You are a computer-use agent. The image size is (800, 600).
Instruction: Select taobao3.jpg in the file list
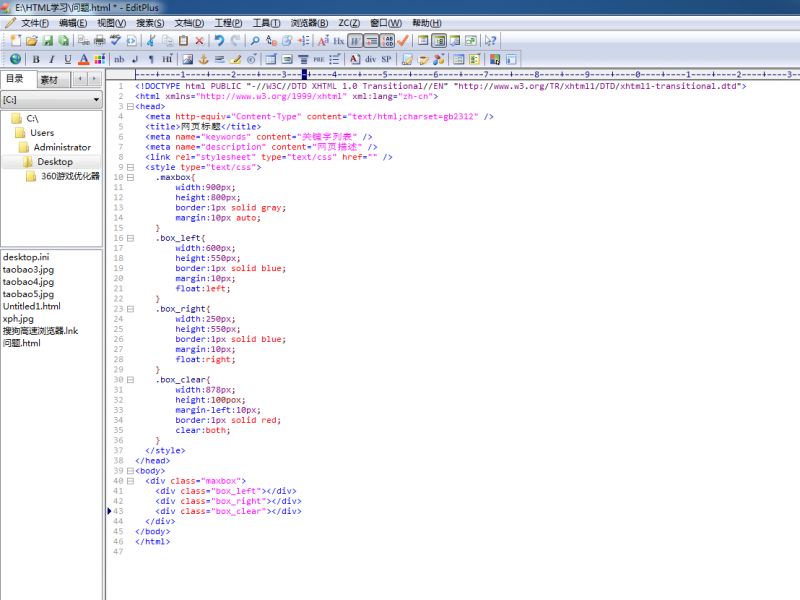click(x=28, y=270)
